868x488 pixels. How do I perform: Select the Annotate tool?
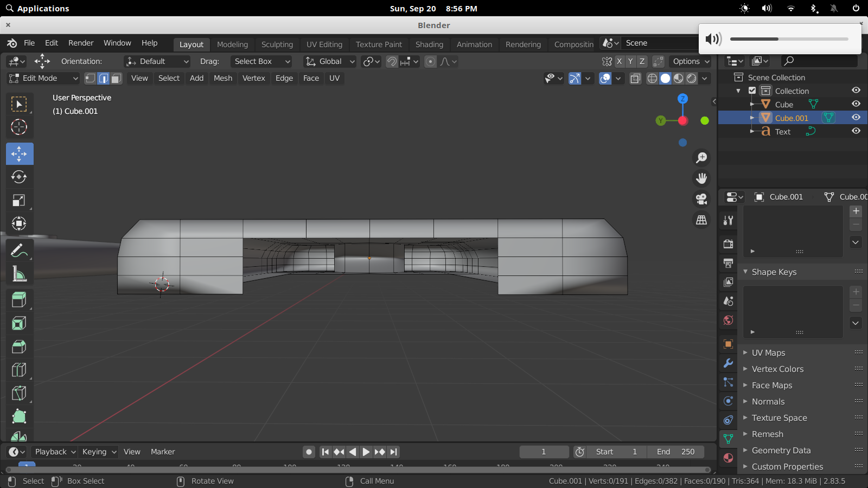click(19, 251)
